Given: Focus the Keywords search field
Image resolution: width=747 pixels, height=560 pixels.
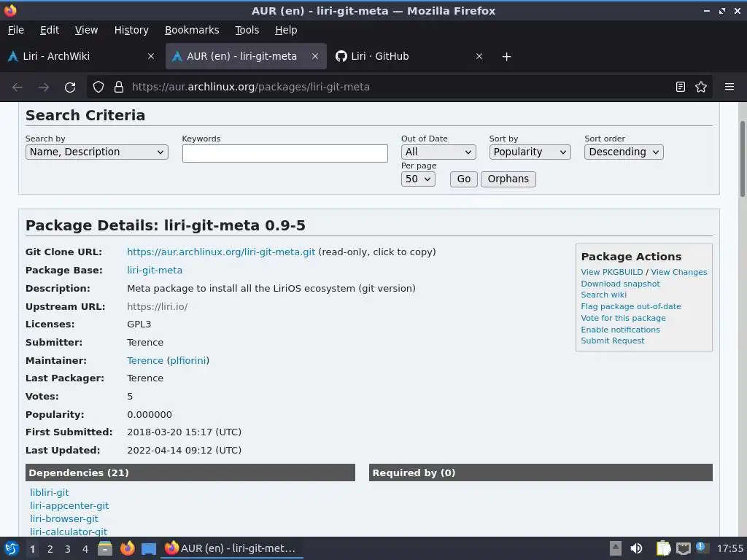Looking at the screenshot, I should click(x=285, y=153).
